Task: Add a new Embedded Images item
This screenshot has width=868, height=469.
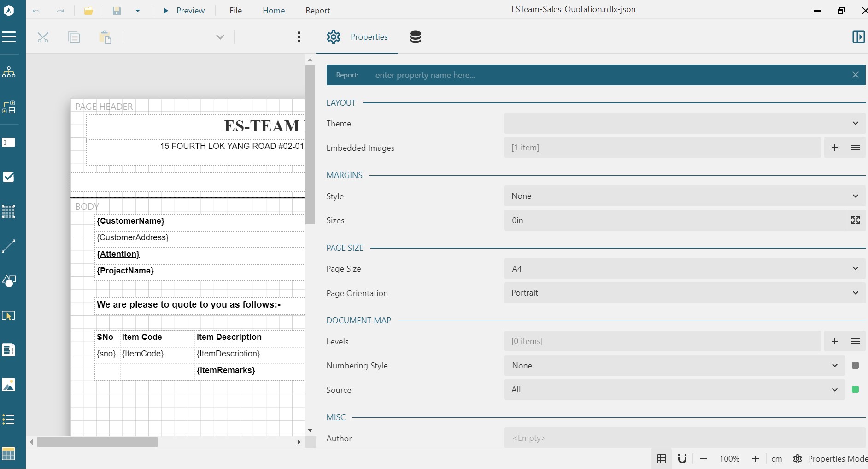Action: click(834, 148)
